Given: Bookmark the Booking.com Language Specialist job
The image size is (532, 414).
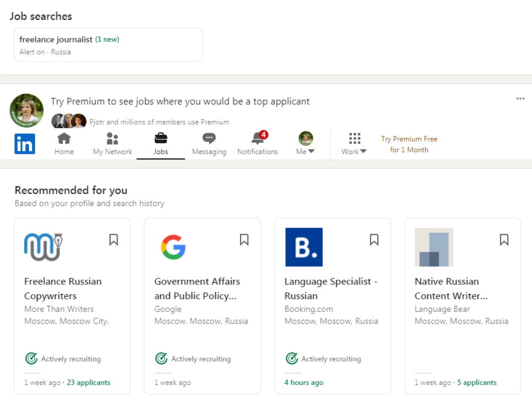Looking at the screenshot, I should [374, 240].
